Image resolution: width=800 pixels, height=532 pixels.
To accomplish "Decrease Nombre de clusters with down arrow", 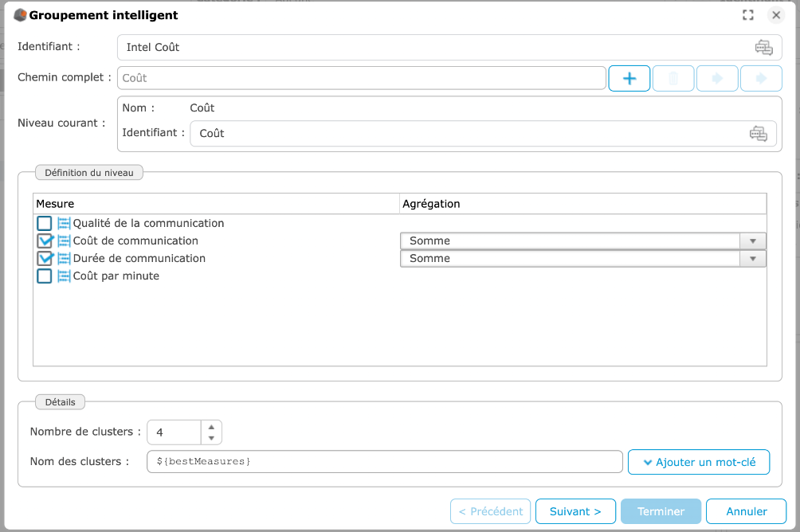I will (x=211, y=438).
